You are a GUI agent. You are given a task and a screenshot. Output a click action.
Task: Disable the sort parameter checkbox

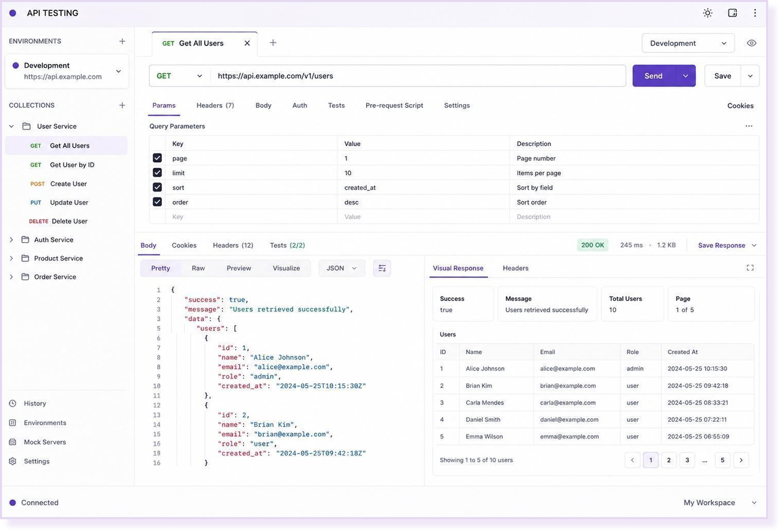157,187
